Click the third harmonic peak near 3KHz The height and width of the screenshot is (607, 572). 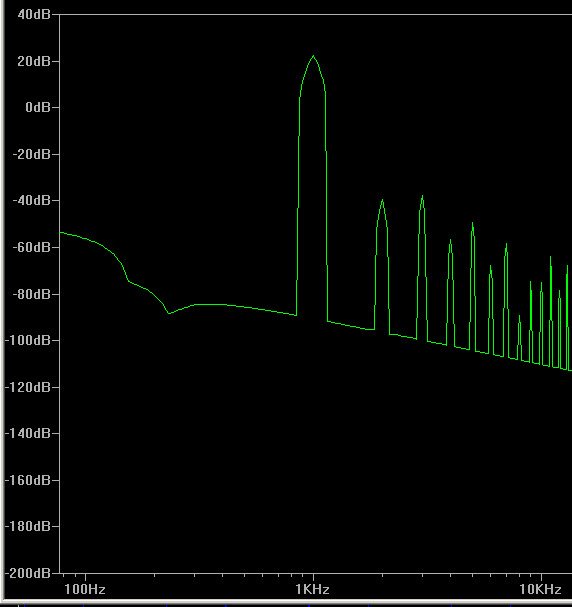(422, 197)
